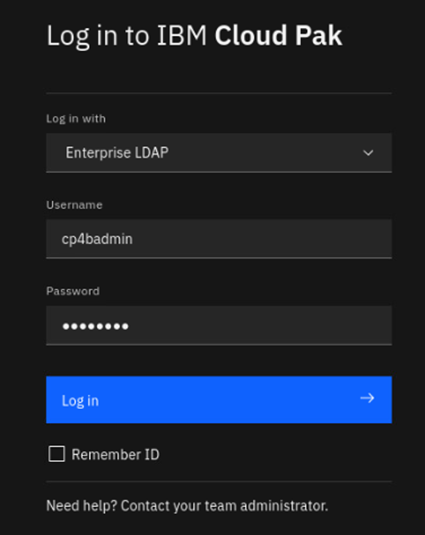Click the Username label
Screen dimensions: 425x535
[74, 205]
